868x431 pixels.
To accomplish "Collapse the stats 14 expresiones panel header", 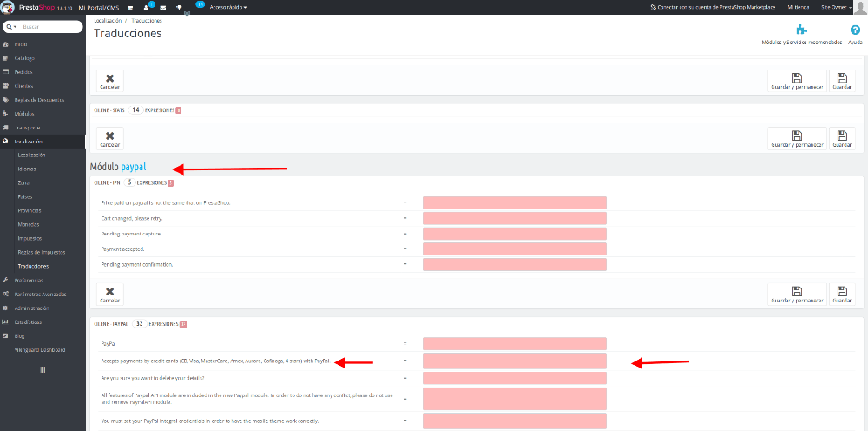I will tap(476, 109).
